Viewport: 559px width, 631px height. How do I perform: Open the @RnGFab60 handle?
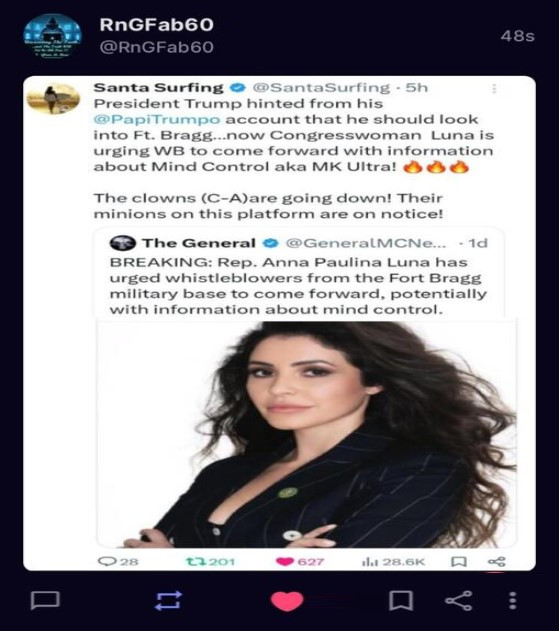(157, 47)
